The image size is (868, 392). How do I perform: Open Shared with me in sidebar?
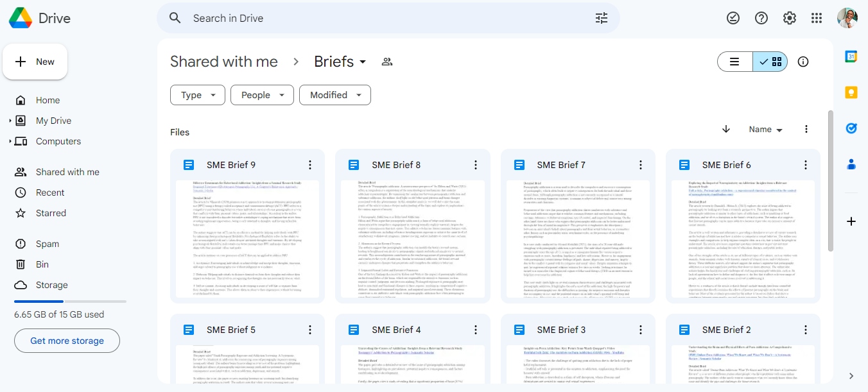(x=67, y=172)
